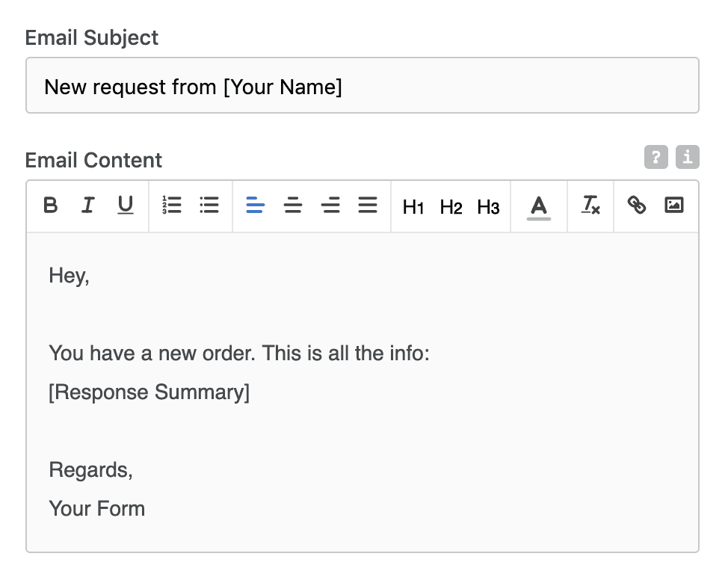728x574 pixels.
Task: Click into the Email Subject field
Action: [363, 85]
